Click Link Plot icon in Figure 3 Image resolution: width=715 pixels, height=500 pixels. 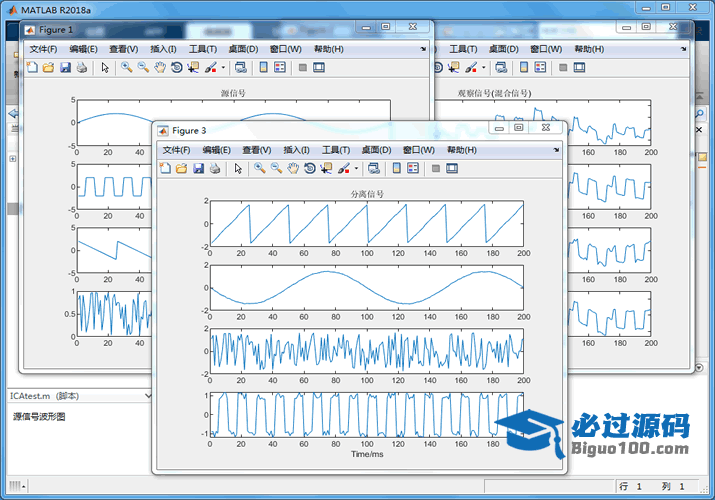coord(374,168)
